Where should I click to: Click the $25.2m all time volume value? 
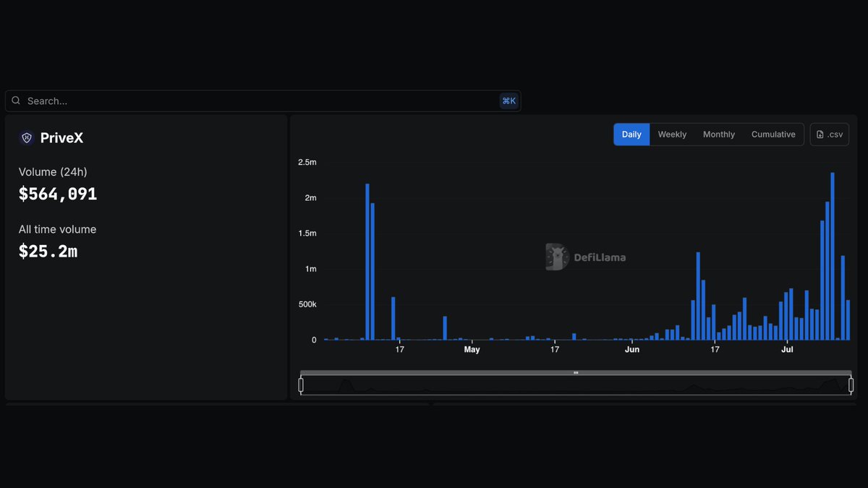(48, 251)
